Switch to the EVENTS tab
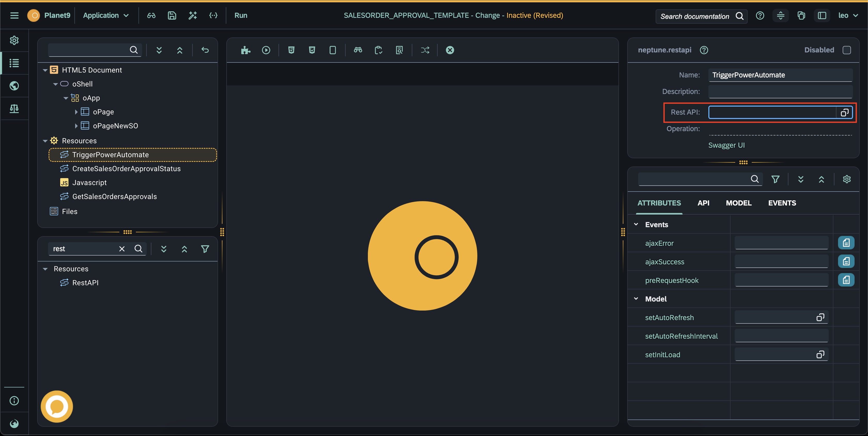The height and width of the screenshot is (436, 868). point(782,203)
